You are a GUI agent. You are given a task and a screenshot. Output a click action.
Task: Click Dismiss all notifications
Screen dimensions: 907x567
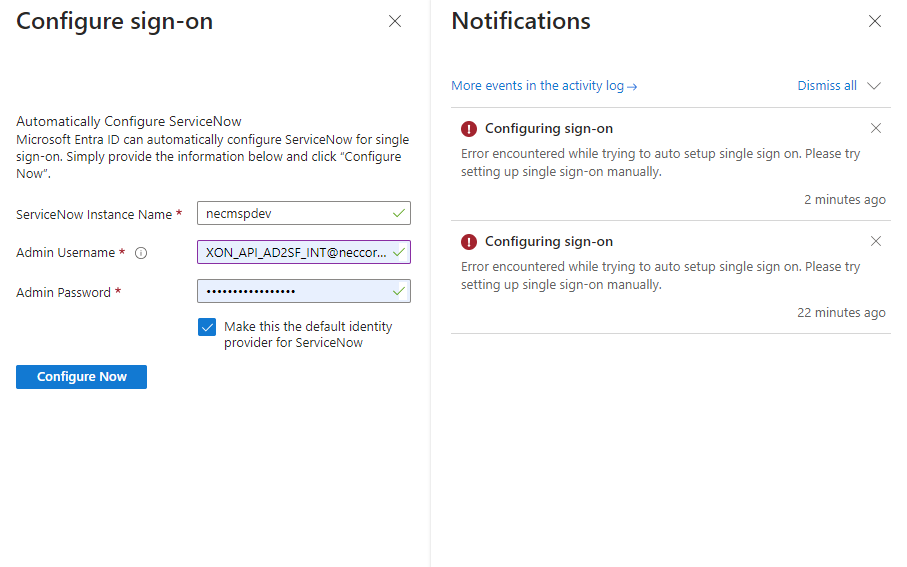click(x=827, y=86)
